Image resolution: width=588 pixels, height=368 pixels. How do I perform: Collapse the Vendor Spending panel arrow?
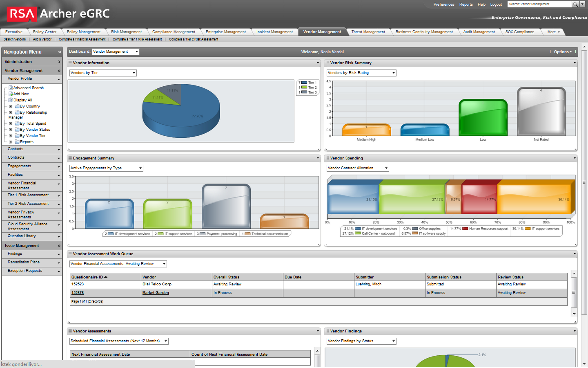[575, 158]
